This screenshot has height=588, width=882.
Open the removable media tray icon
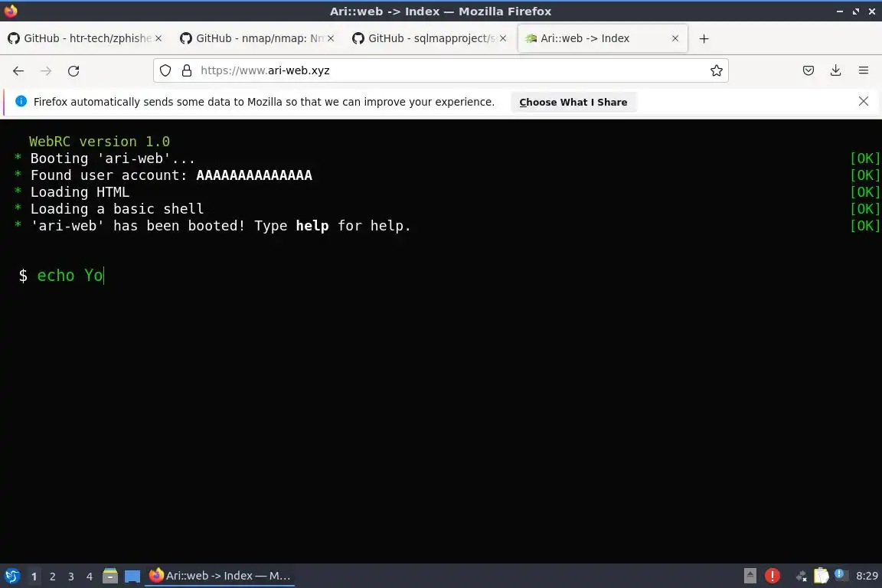[750, 576]
